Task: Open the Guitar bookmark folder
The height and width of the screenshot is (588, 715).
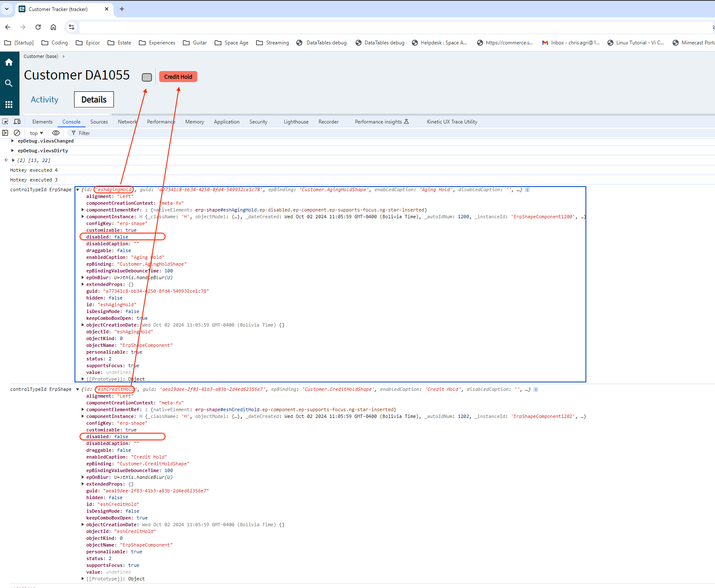Action: tap(195, 43)
